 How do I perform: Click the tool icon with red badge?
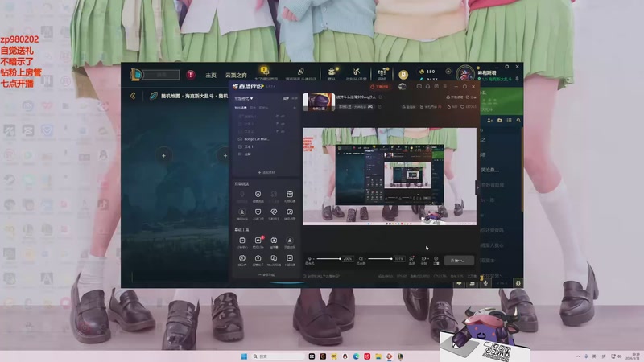(x=258, y=240)
